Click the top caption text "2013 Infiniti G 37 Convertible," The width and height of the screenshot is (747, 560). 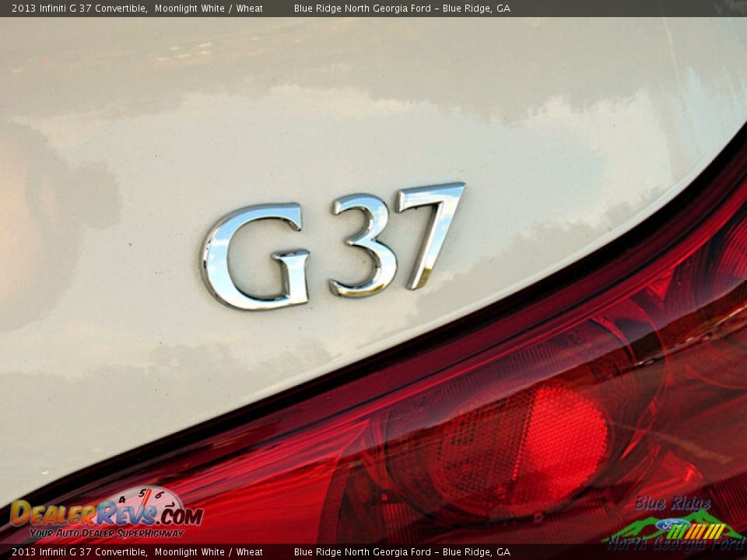click(x=79, y=9)
